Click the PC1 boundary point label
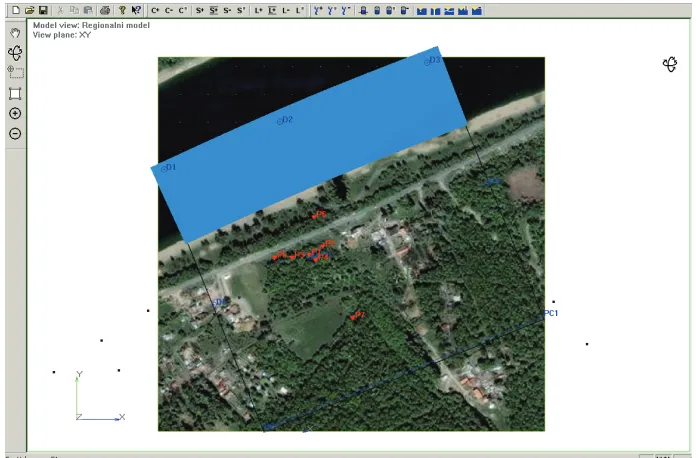The width and height of the screenshot is (700, 458). [551, 313]
